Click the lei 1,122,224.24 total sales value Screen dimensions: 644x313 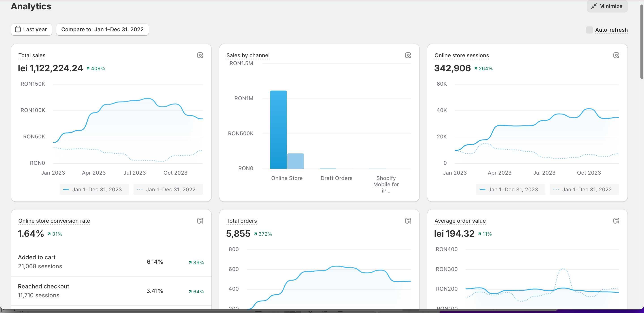coord(50,68)
